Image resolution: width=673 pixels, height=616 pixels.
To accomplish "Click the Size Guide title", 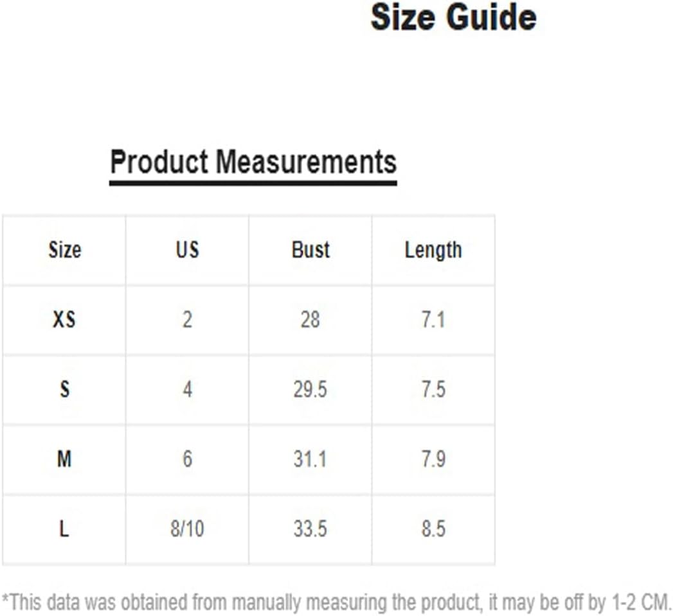I will coord(453,18).
